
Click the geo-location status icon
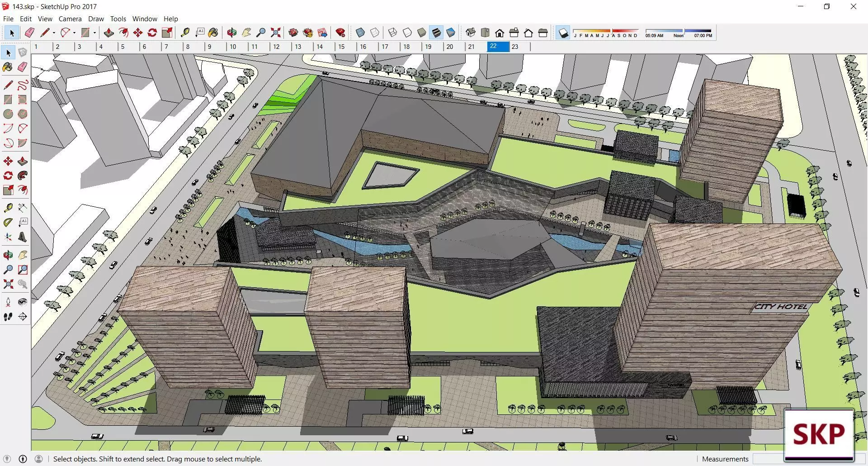[7, 459]
